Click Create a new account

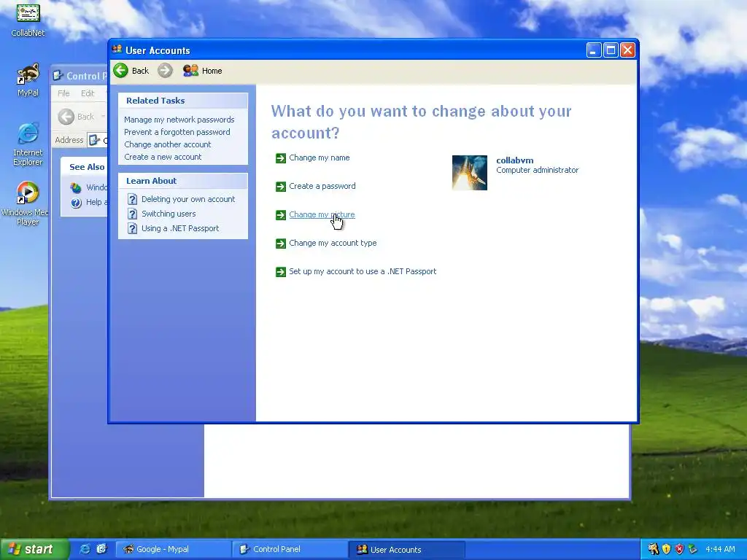tap(163, 157)
